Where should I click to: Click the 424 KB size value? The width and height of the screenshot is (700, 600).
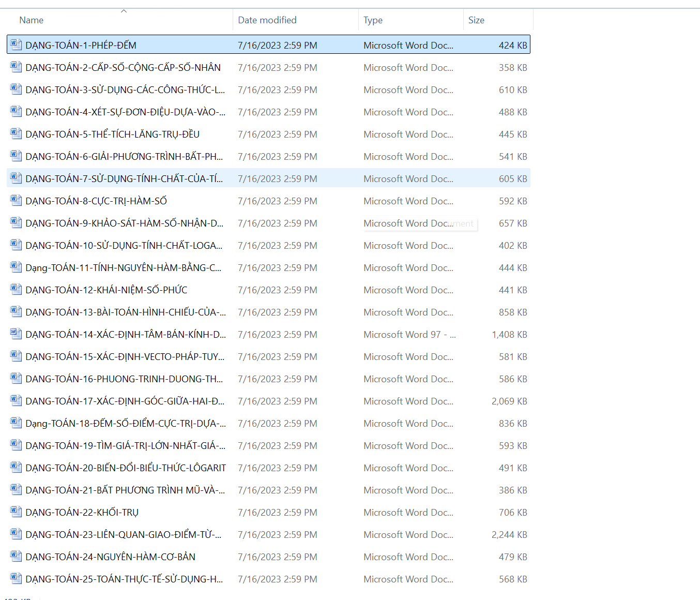(513, 45)
